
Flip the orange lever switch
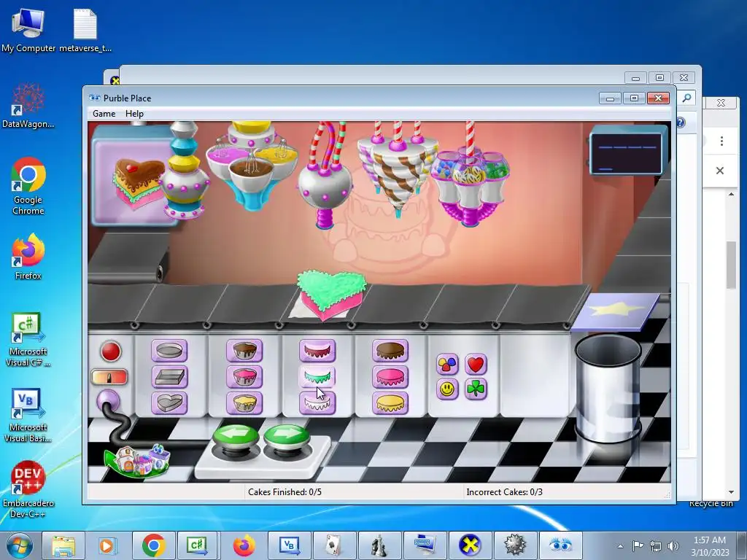click(109, 377)
